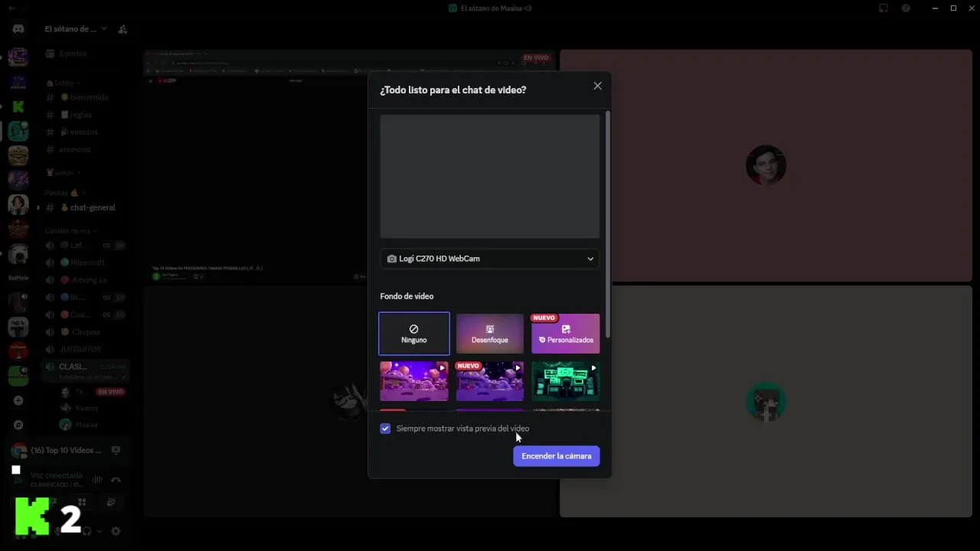The width and height of the screenshot is (980, 551).
Task: Open the girl avatar server icon
Action: click(x=18, y=204)
